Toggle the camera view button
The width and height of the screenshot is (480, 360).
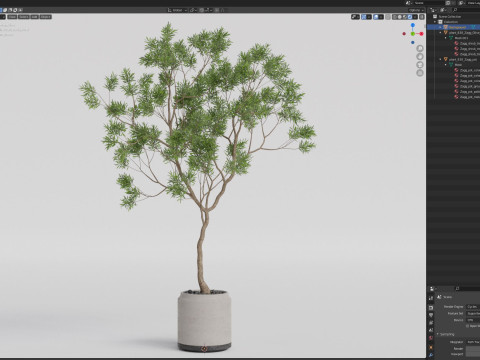point(420,65)
